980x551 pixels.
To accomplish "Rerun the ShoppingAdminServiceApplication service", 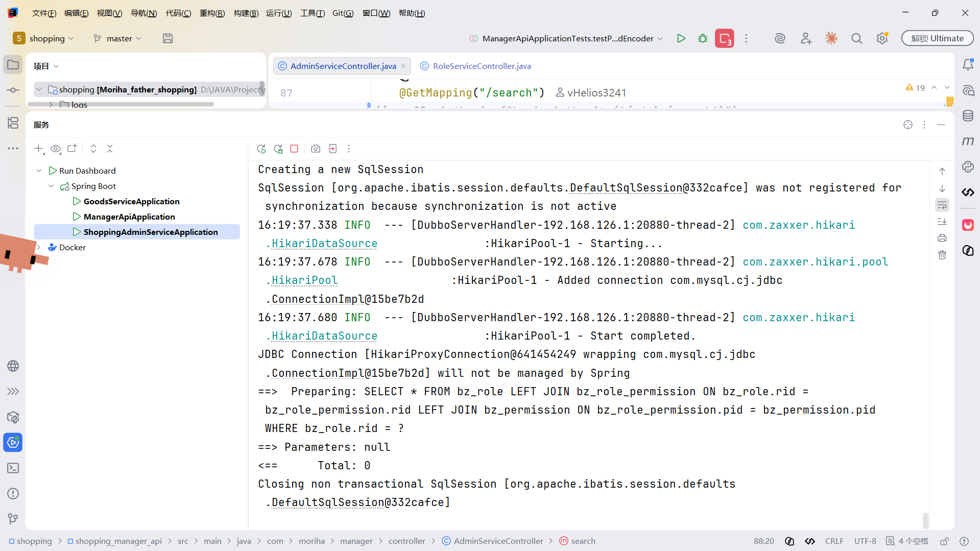I will (261, 149).
